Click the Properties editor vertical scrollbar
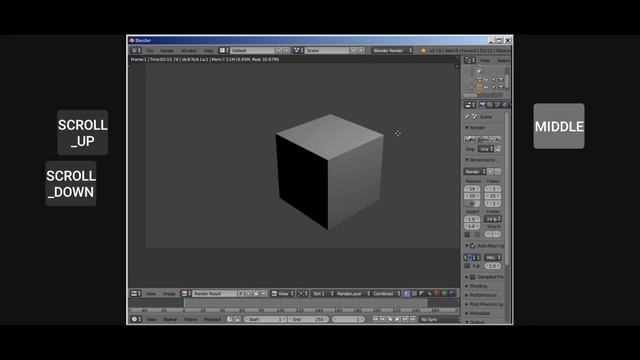 point(507,188)
